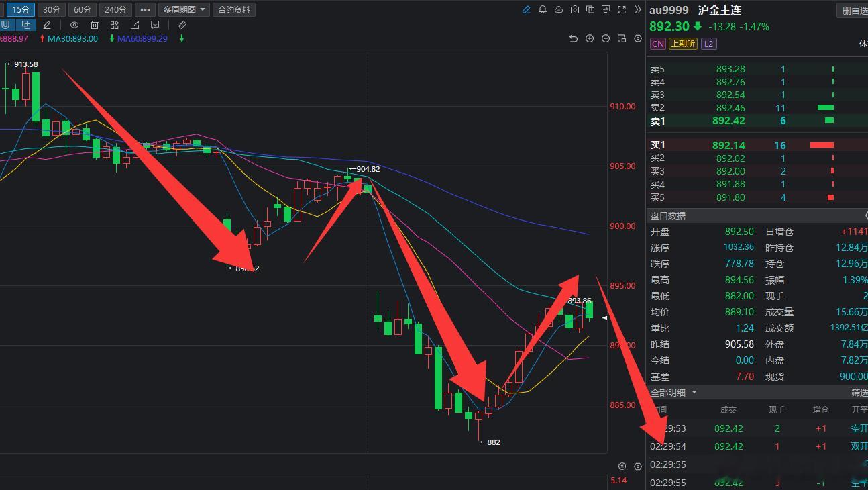Image resolution: width=868 pixels, height=490 pixels.
Task: Click the 卖5 price 893.28
Action: coord(730,69)
